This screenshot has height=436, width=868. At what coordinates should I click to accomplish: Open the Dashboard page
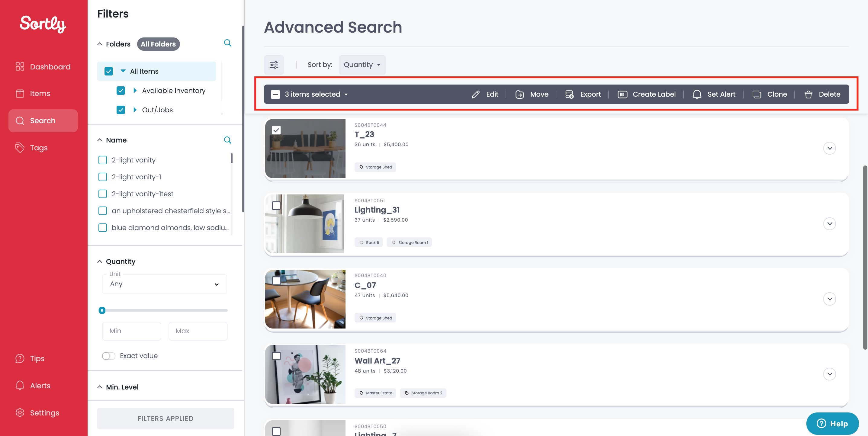coord(43,67)
